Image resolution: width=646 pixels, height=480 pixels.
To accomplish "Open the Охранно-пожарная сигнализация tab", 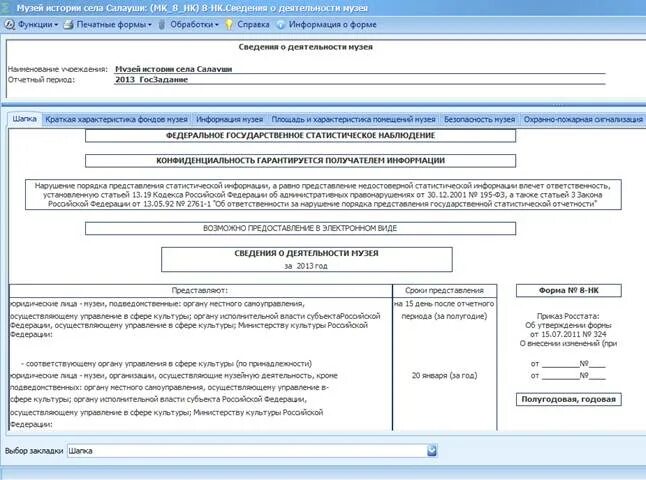I will click(583, 119).
